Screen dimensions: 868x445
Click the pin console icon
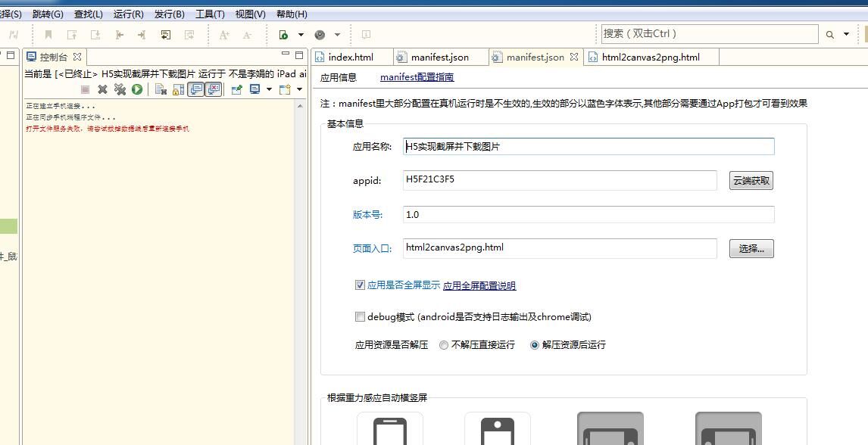pyautogui.click(x=236, y=89)
